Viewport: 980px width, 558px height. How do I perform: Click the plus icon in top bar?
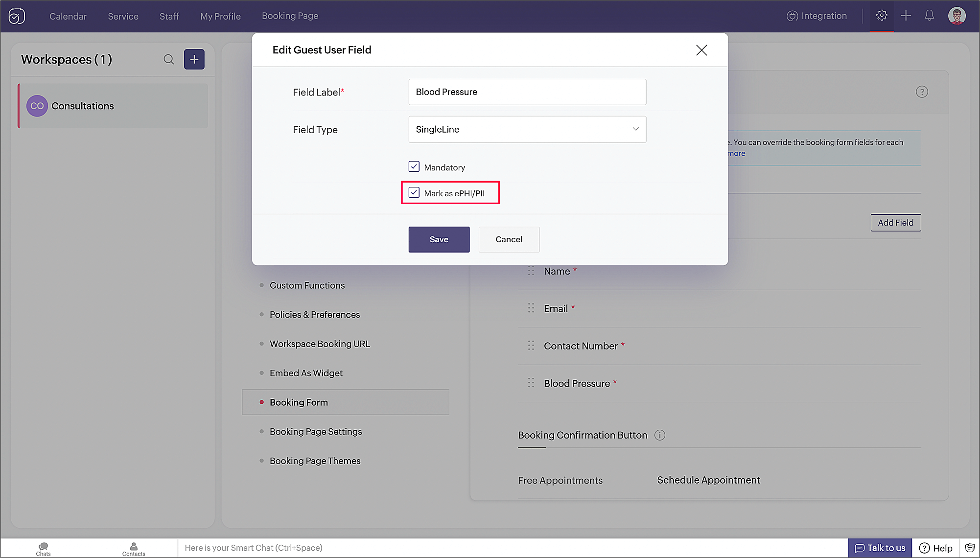coord(906,16)
